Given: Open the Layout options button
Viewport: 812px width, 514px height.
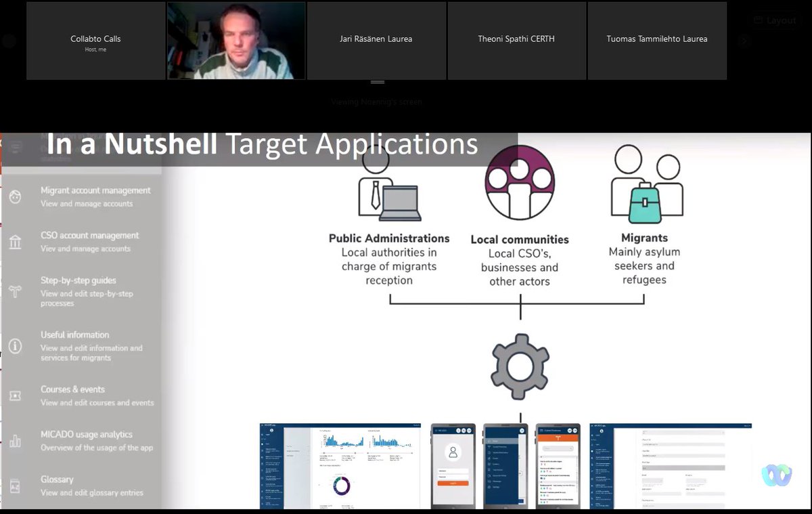Looking at the screenshot, I should [775, 20].
